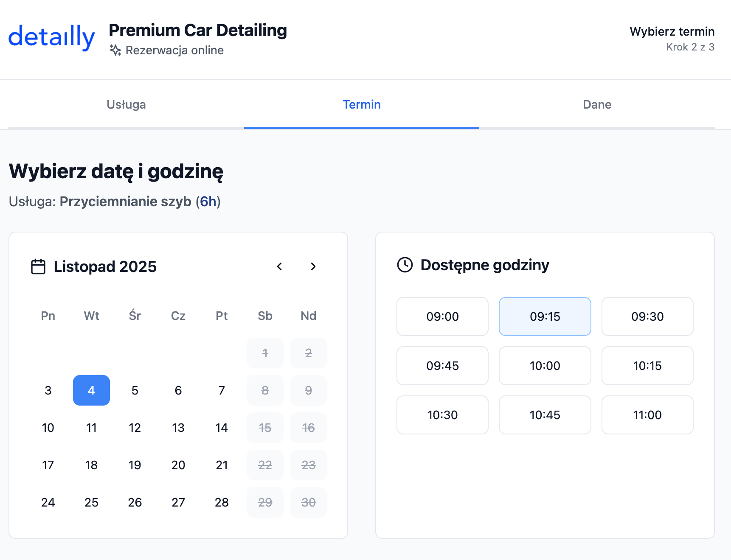Click the calendar icon next to Listopad 2025

[38, 267]
